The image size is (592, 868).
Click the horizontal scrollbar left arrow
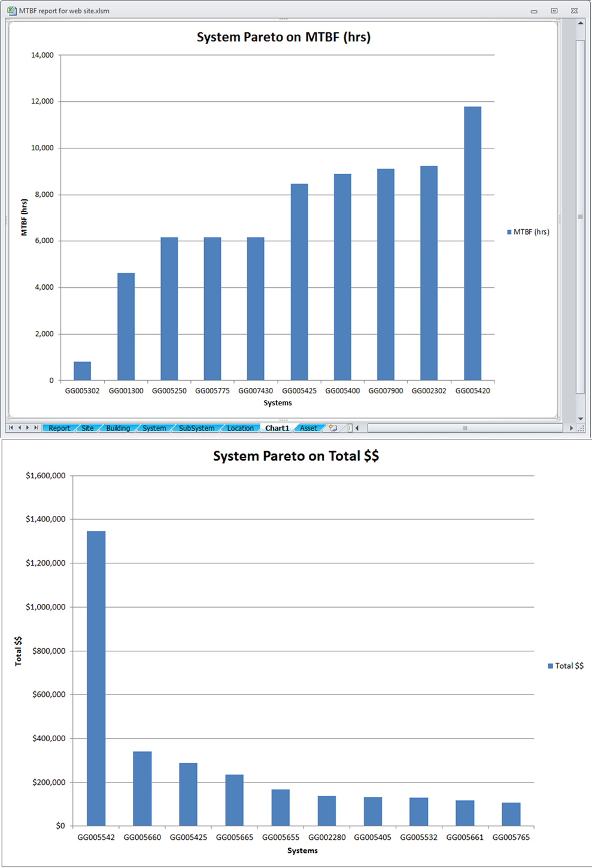[357, 428]
